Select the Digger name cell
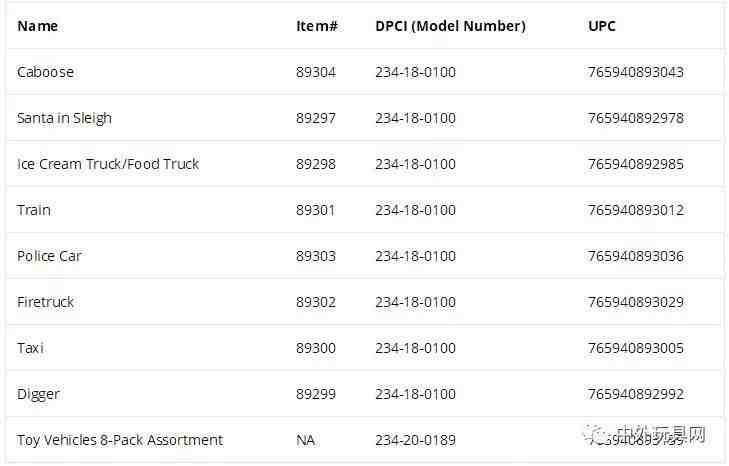Image resolution: width=729 pixels, height=466 pixels. (x=39, y=394)
